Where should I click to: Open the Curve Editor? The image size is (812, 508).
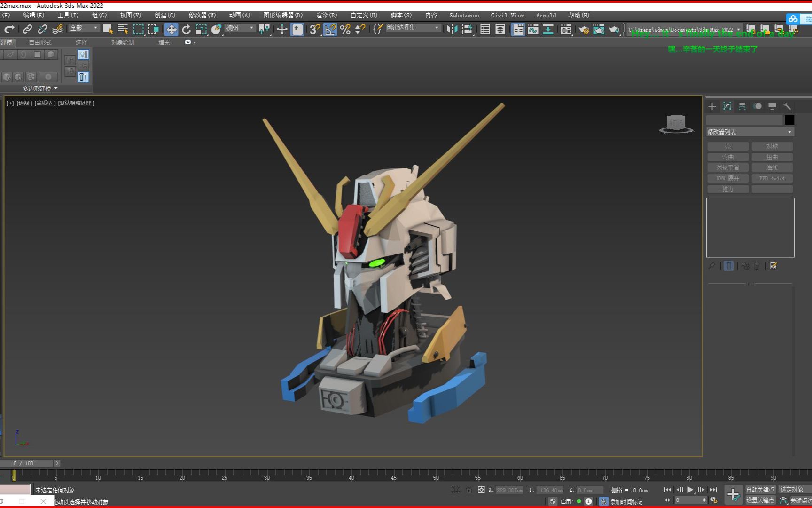[533, 30]
